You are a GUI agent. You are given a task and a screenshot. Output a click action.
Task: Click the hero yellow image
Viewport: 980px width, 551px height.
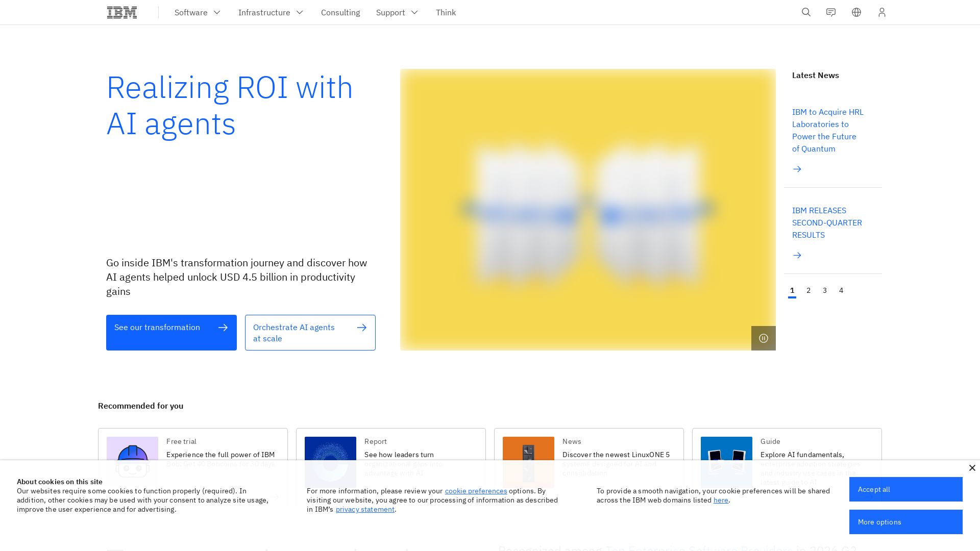tap(588, 210)
